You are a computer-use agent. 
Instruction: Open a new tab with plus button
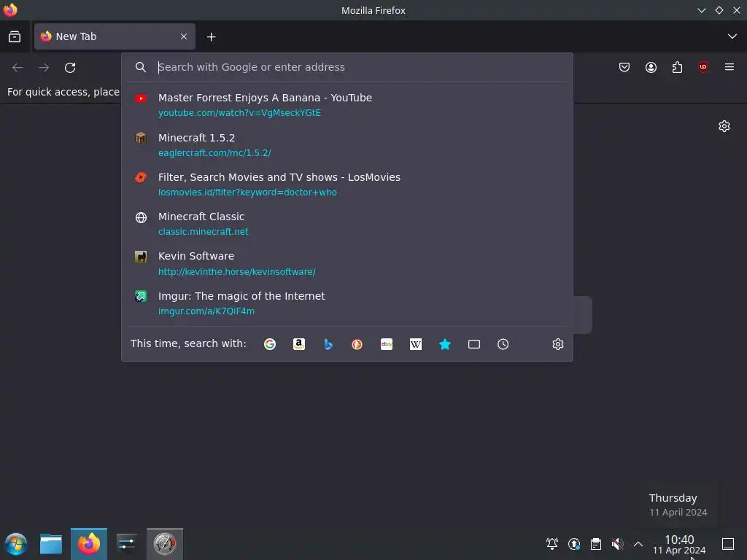211,36
